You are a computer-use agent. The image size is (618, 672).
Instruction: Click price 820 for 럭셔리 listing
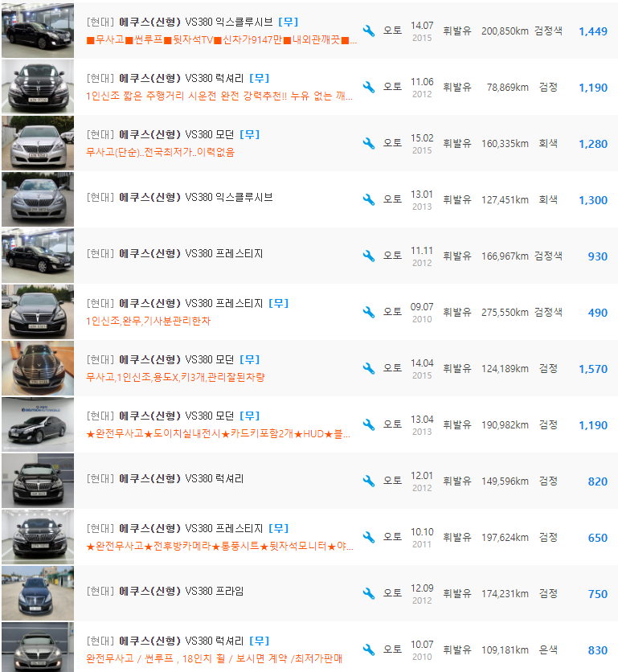[598, 481]
